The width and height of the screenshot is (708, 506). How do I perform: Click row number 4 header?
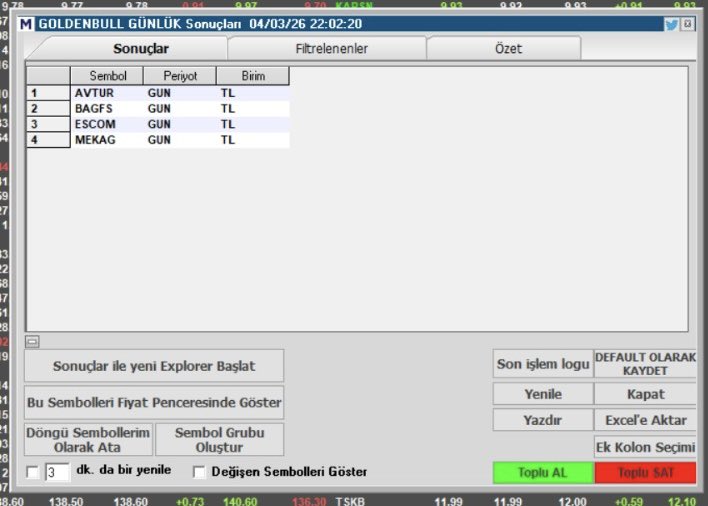(48, 140)
